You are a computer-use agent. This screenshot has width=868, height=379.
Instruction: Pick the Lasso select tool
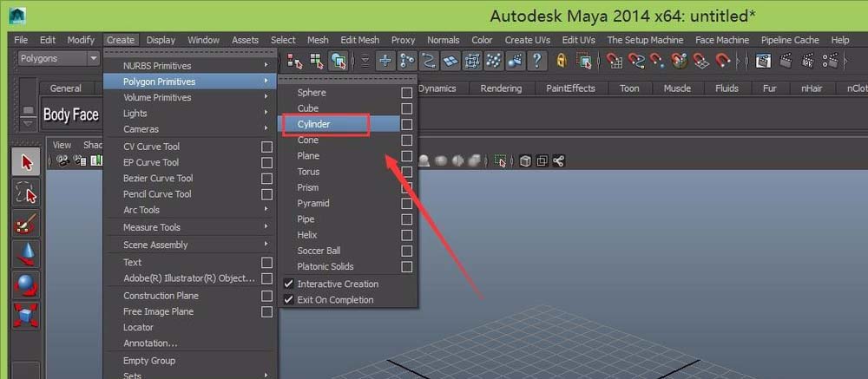point(26,193)
